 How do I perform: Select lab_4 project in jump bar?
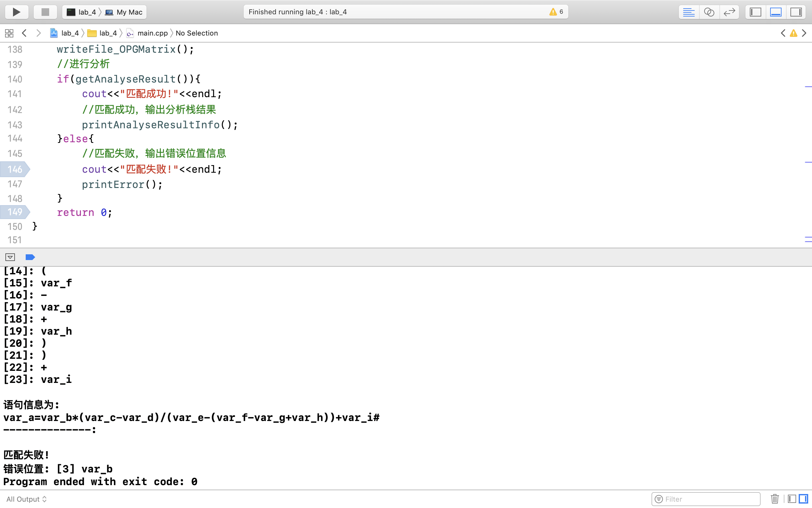pos(64,33)
